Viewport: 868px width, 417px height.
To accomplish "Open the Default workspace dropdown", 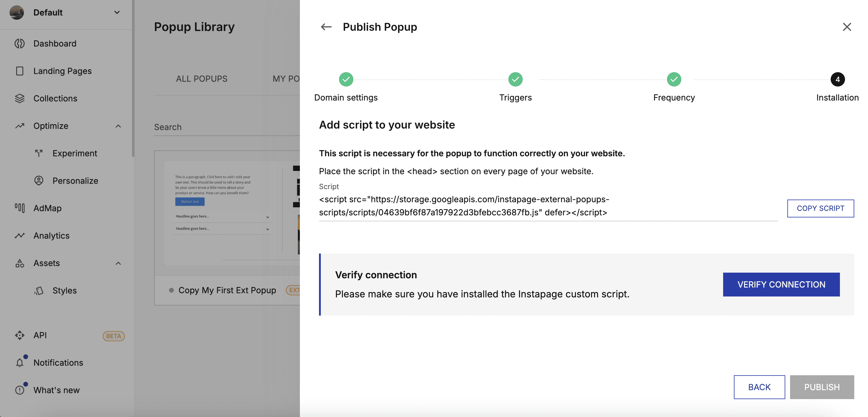I will coord(117,13).
